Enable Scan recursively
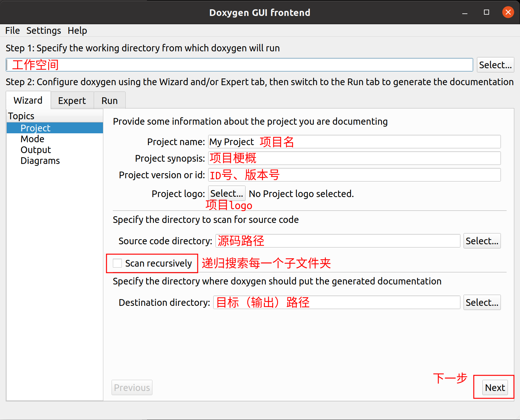 (117, 263)
